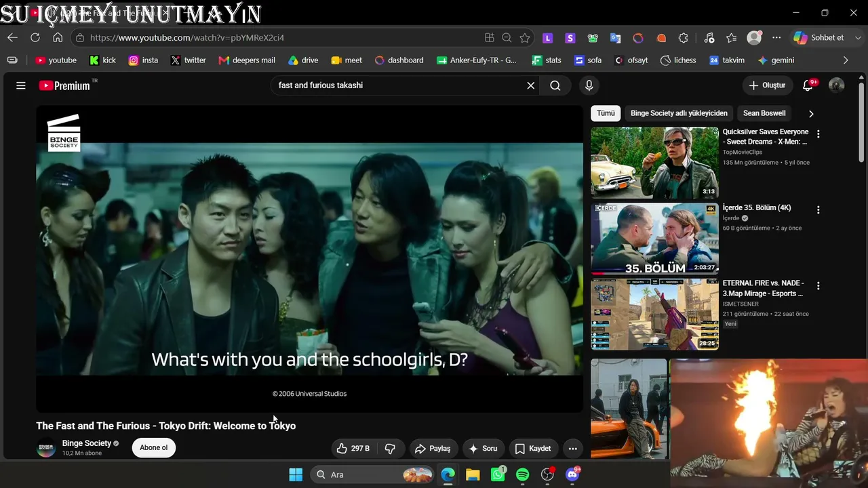The width and height of the screenshot is (868, 488).
Task: Expand the Copilot Sohbet et dropdown arrow
Action: click(x=858, y=38)
